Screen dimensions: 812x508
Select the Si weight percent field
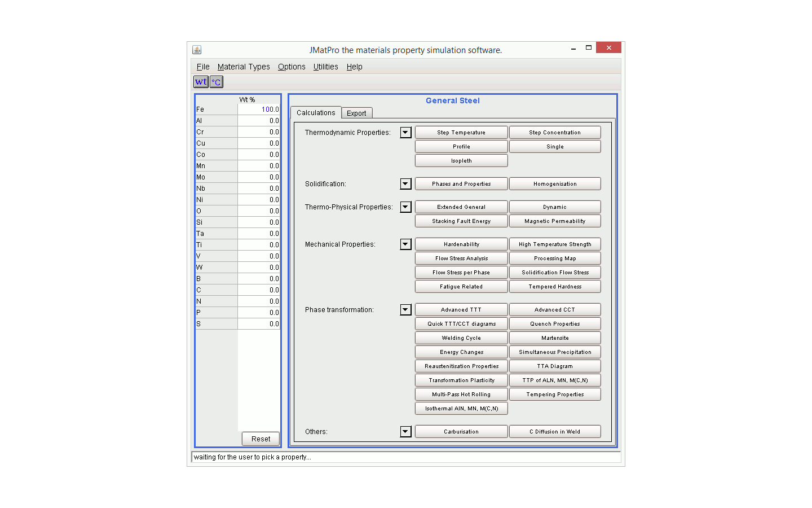pyautogui.click(x=259, y=222)
